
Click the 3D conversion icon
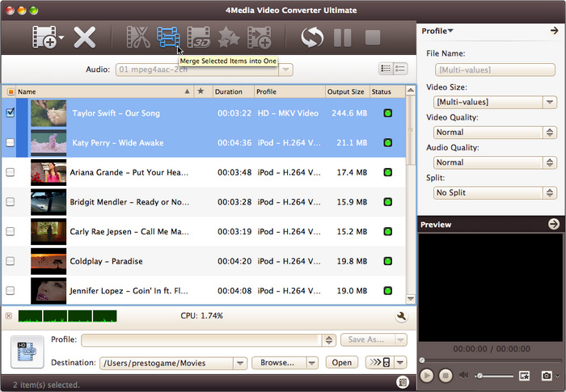[199, 37]
